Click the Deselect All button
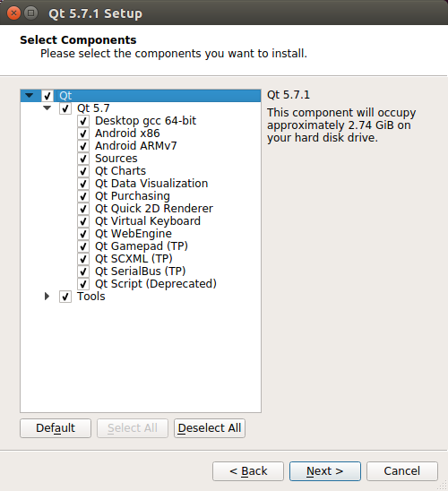448x491 pixels. coord(210,428)
